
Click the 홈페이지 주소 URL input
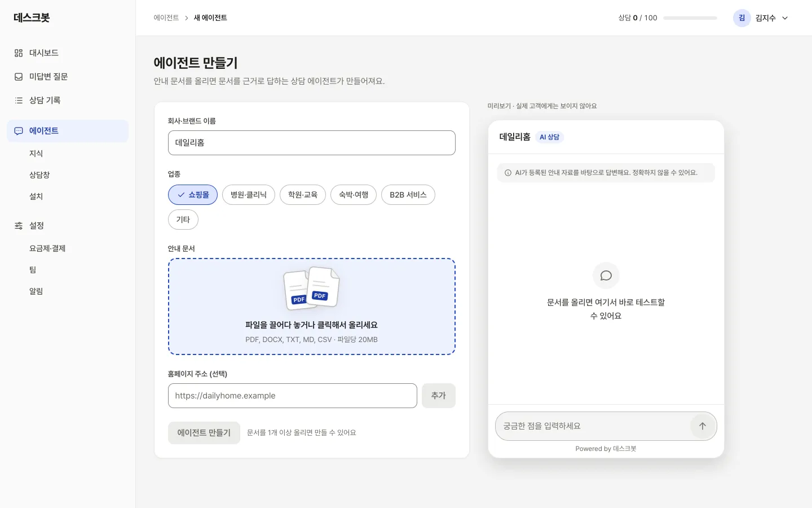pyautogui.click(x=293, y=396)
